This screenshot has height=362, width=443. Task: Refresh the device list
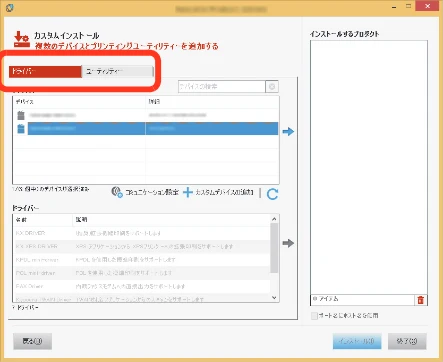tap(272, 194)
